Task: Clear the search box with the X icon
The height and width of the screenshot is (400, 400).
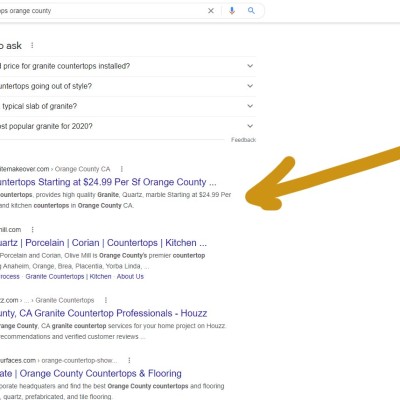Action: tap(211, 11)
